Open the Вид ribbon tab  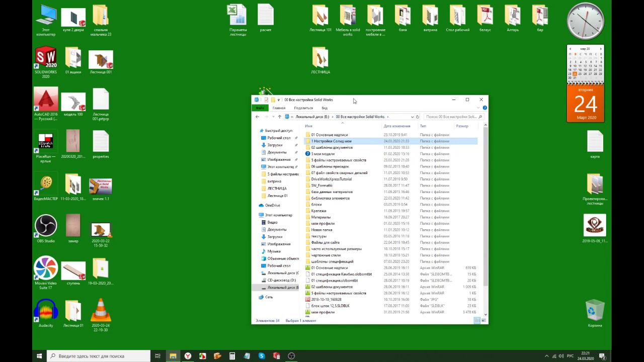[325, 108]
